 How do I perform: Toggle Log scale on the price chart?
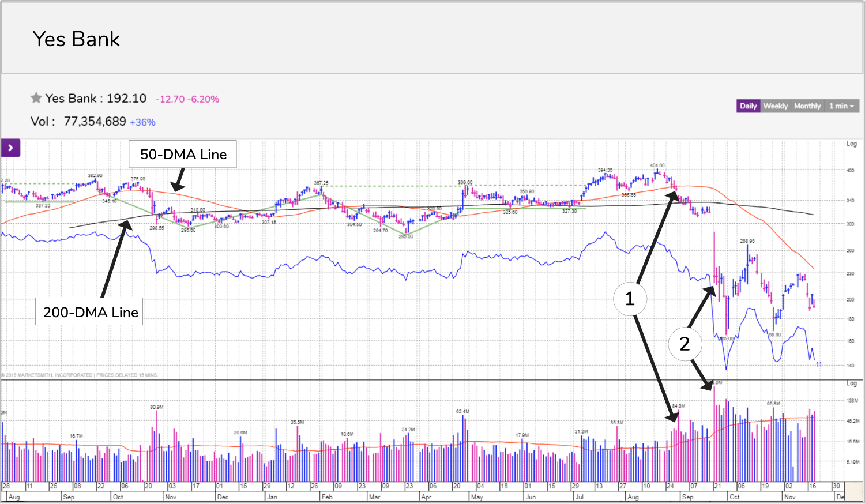(x=851, y=144)
